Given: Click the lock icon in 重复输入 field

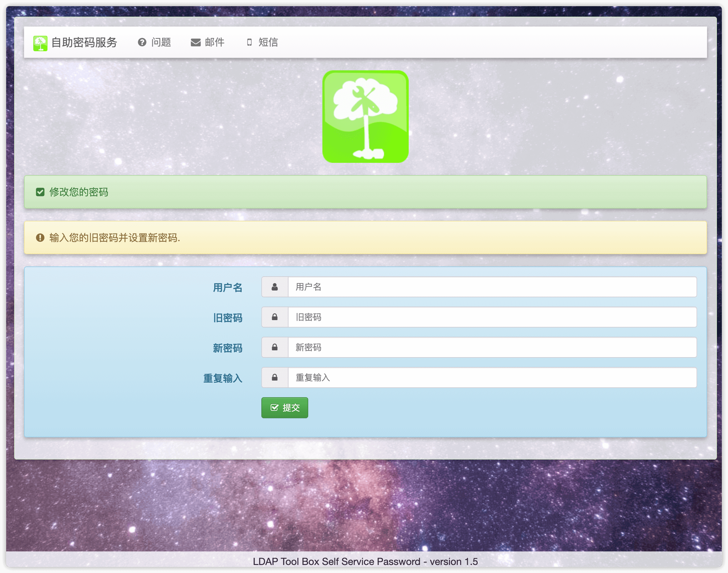Looking at the screenshot, I should point(275,377).
